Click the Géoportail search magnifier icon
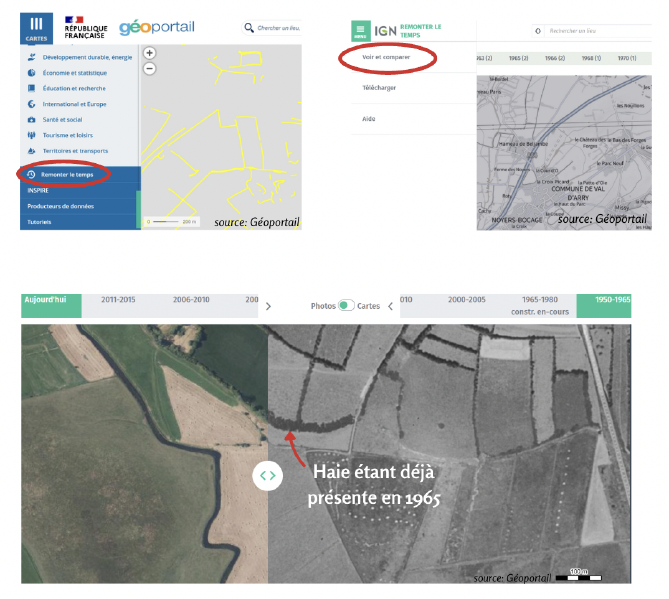The height and width of the screenshot is (599, 669). point(250,28)
